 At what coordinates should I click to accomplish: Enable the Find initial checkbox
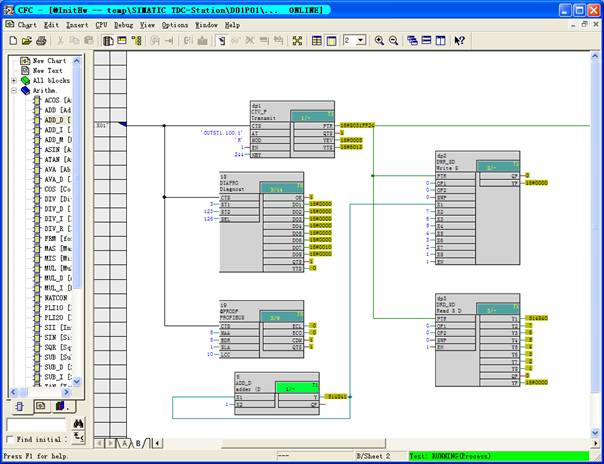click(11, 439)
